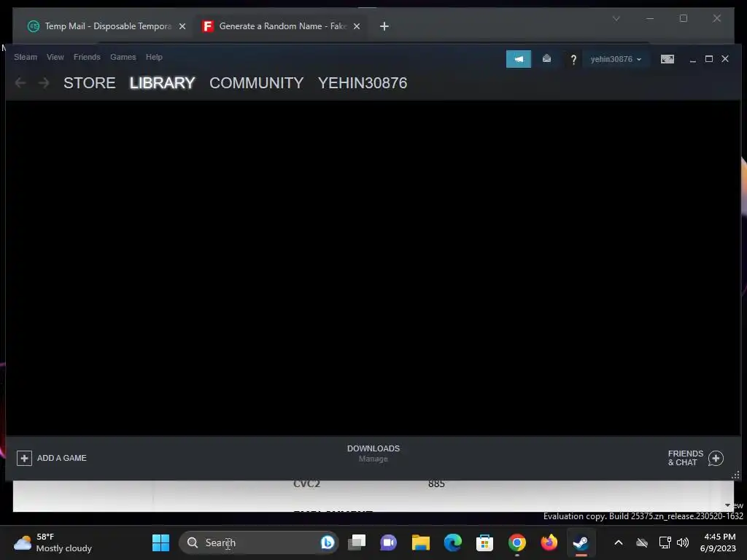Screen dimensions: 747x560
Task: Open Task View on the taskbar
Action: click(x=356, y=542)
